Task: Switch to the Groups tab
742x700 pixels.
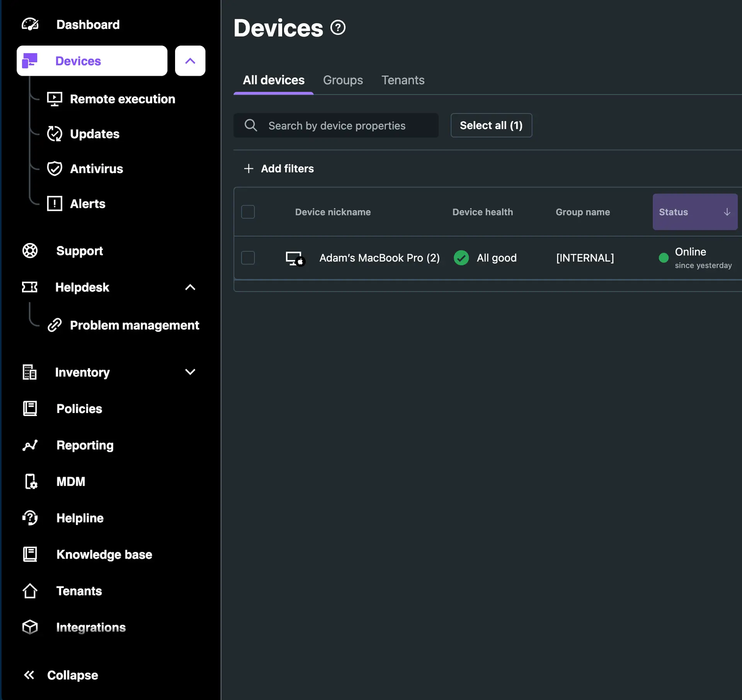Action: point(343,80)
